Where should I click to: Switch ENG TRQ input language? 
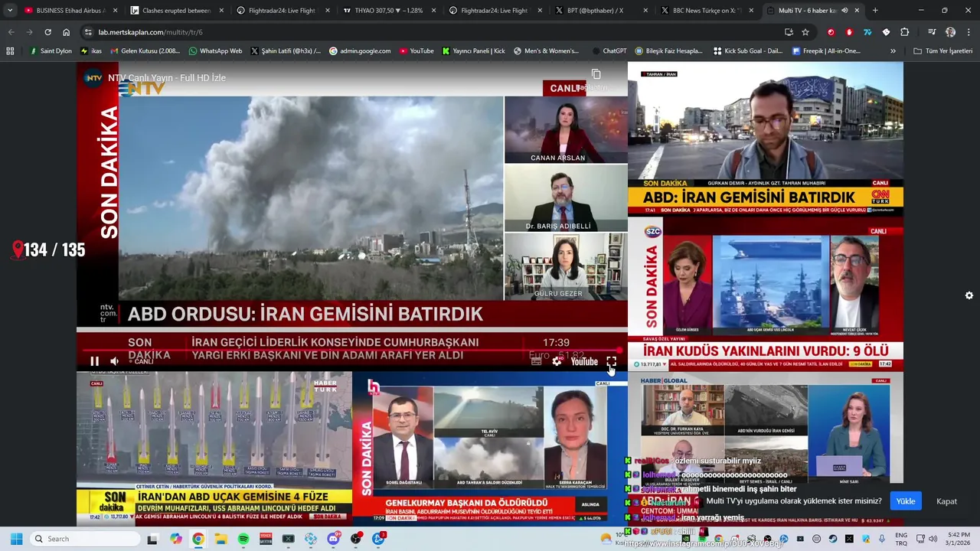(901, 539)
